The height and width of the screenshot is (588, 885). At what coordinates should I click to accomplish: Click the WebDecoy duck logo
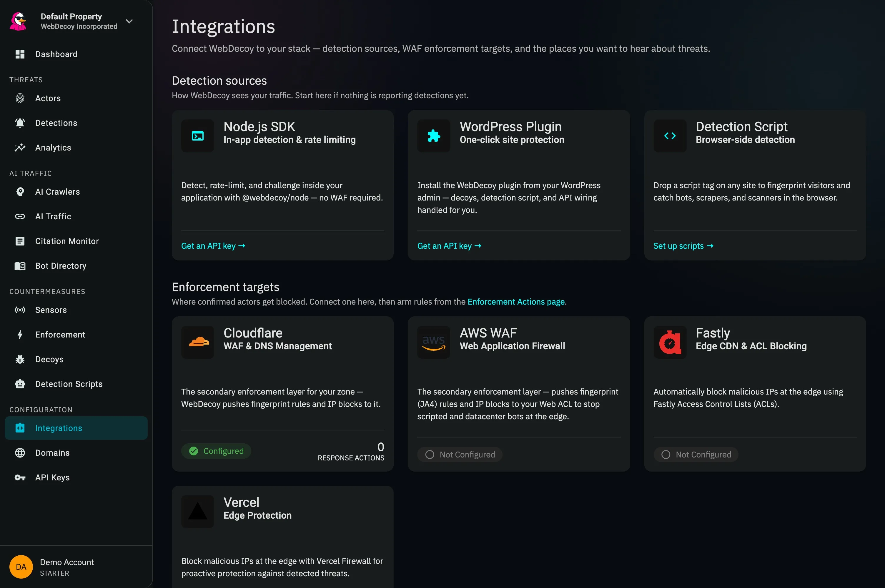[x=18, y=21]
